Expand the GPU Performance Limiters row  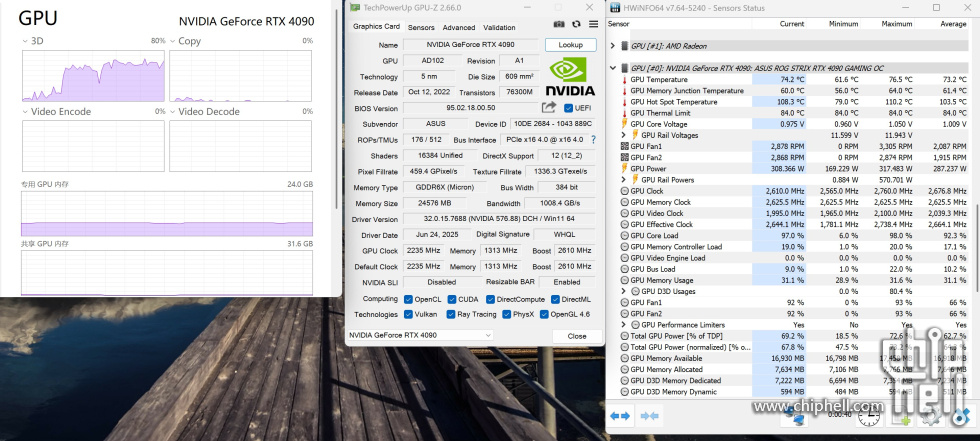624,325
